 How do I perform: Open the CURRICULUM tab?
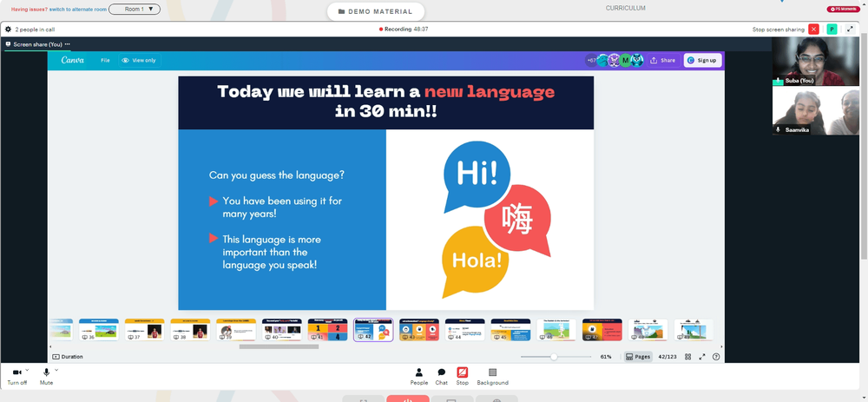pos(625,9)
